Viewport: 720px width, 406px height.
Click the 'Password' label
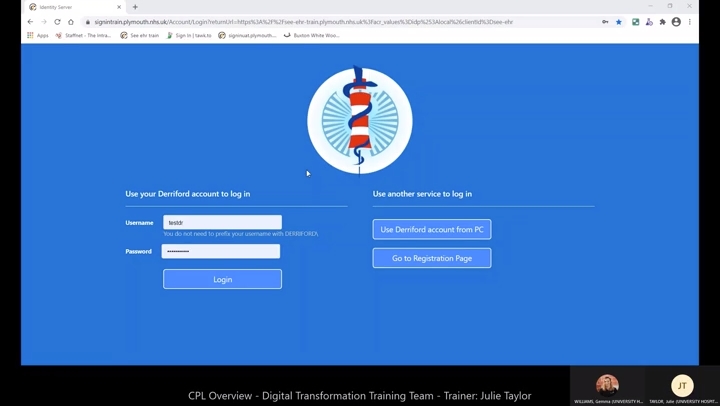tap(138, 251)
